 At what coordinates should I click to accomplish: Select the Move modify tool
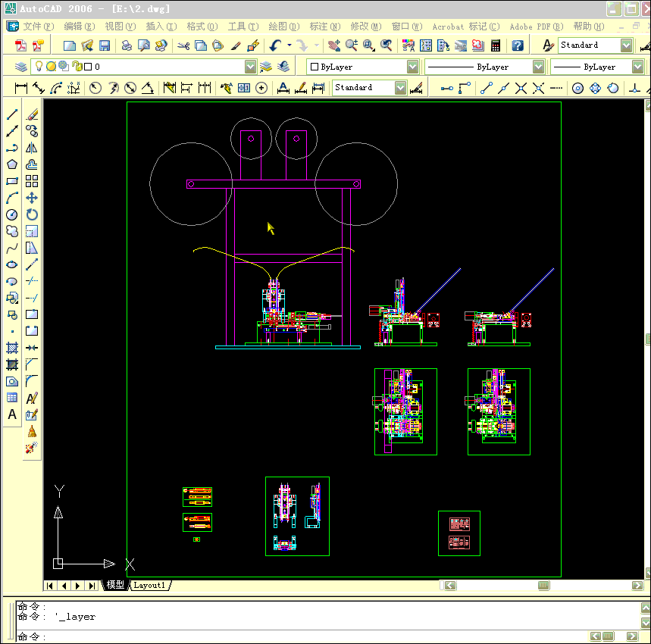(x=32, y=198)
